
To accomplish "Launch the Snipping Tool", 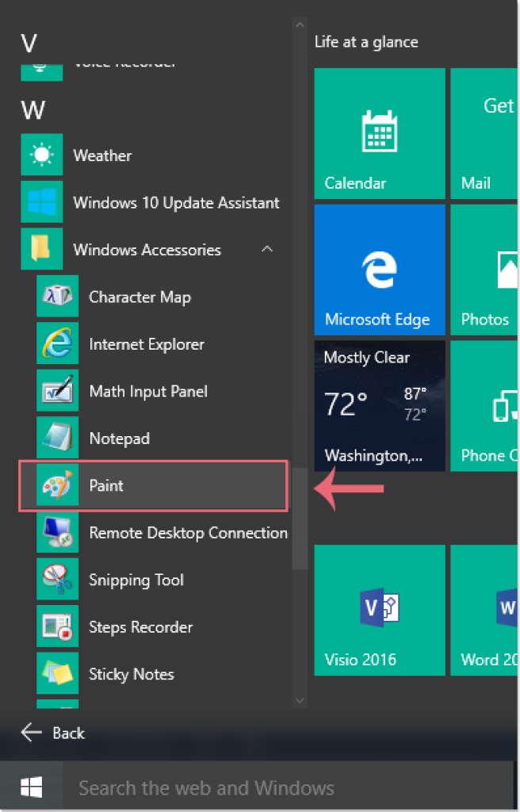I will pos(136,580).
